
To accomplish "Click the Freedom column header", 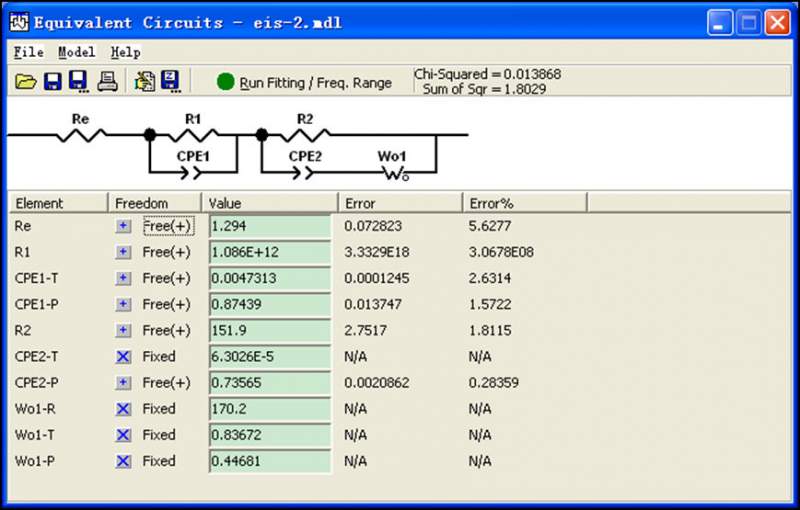I will point(155,203).
